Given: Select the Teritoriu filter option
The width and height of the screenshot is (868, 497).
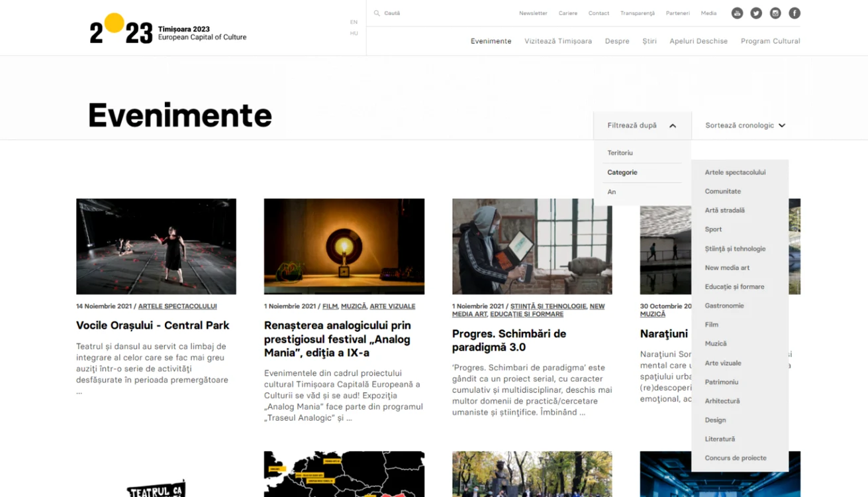Looking at the screenshot, I should tap(620, 153).
